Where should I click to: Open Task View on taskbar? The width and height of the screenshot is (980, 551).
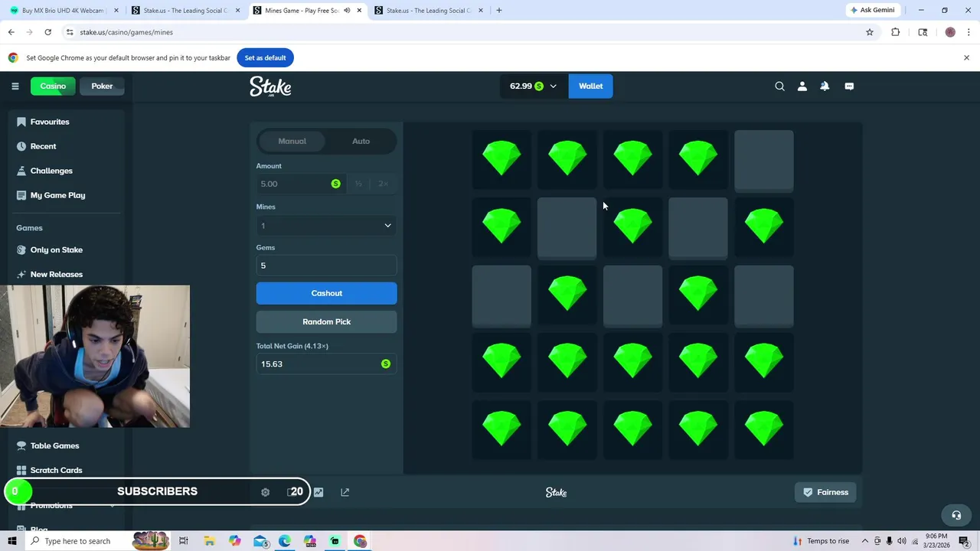184,541
